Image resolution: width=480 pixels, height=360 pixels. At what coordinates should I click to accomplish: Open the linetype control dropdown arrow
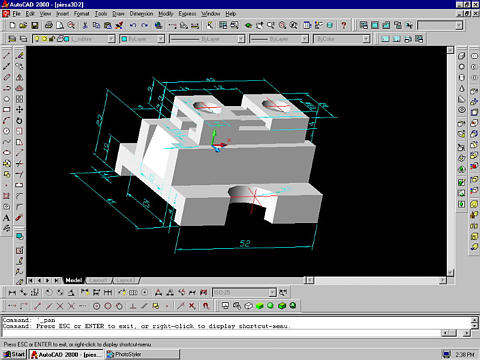click(x=241, y=39)
